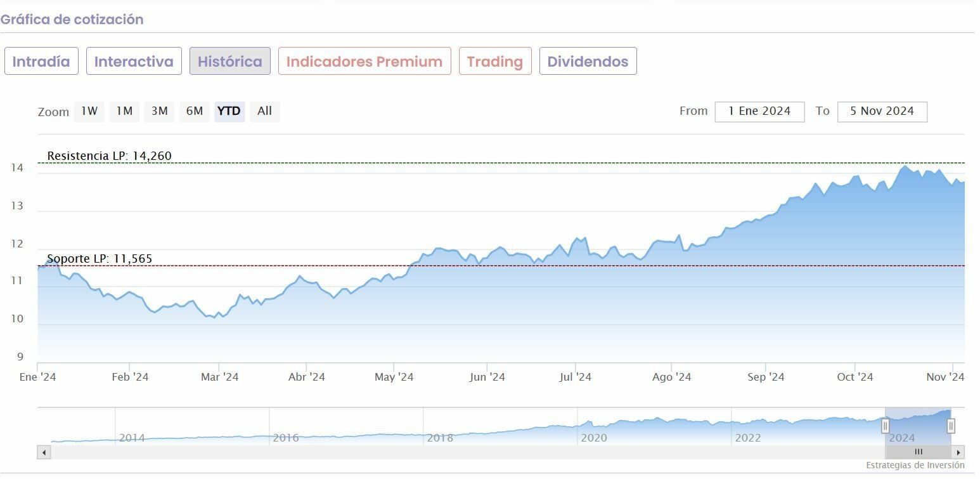Click the Estrategias de Inversión credit link
Viewport: 980px width, 479px height.
point(915,465)
